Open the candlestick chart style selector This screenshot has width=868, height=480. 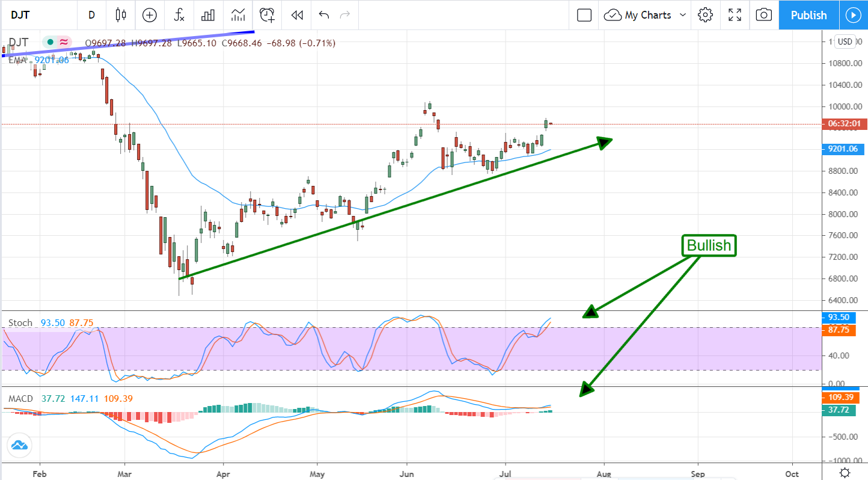(x=121, y=15)
